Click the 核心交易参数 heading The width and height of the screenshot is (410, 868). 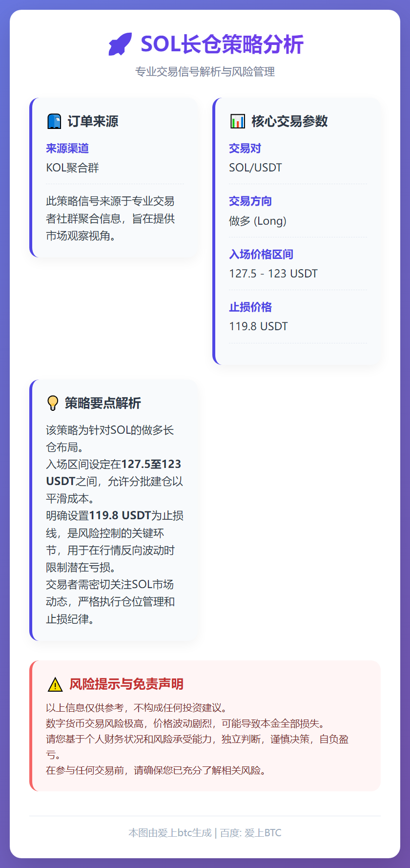[x=289, y=121]
